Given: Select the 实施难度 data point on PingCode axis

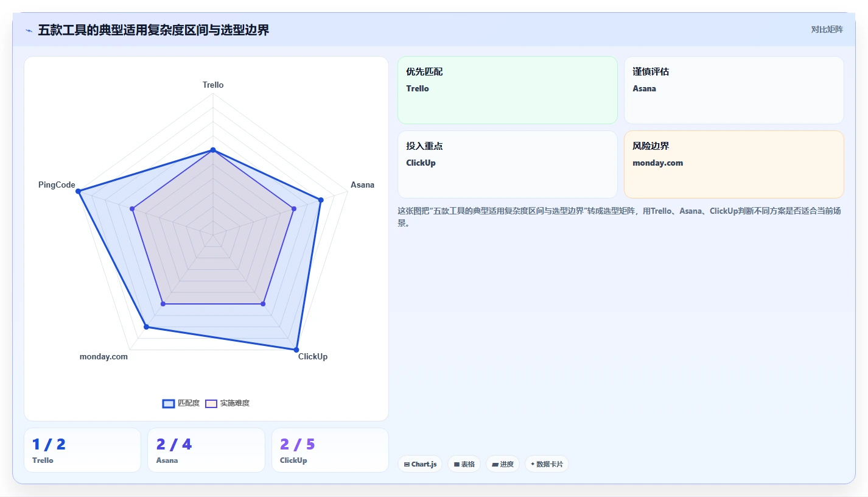Looking at the screenshot, I should (x=132, y=208).
